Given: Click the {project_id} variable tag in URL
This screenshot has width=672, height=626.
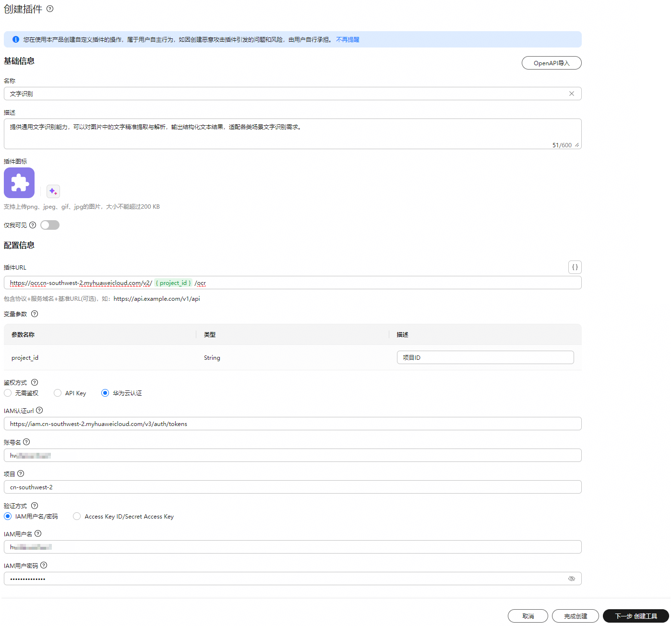Looking at the screenshot, I should [x=173, y=283].
